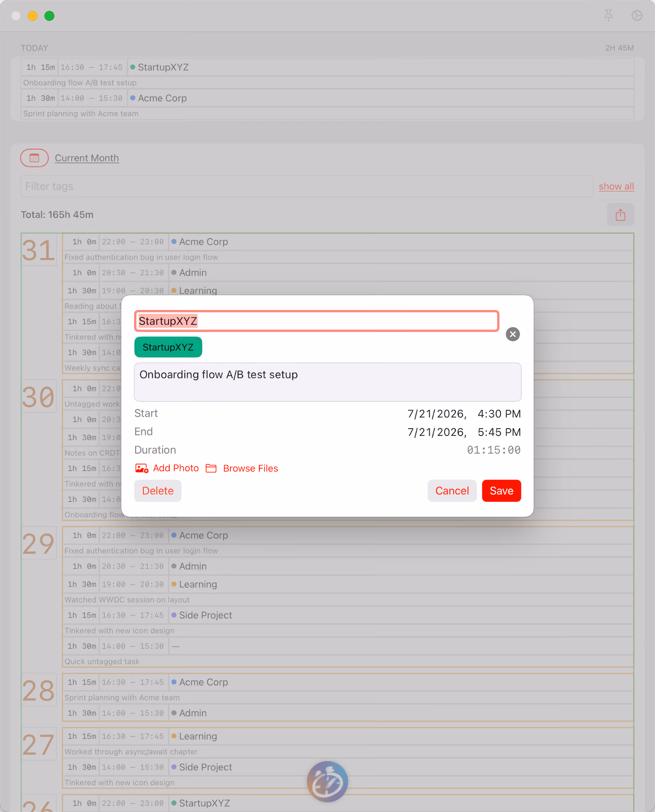Click the export share icon
This screenshot has height=812, width=655.
click(620, 215)
